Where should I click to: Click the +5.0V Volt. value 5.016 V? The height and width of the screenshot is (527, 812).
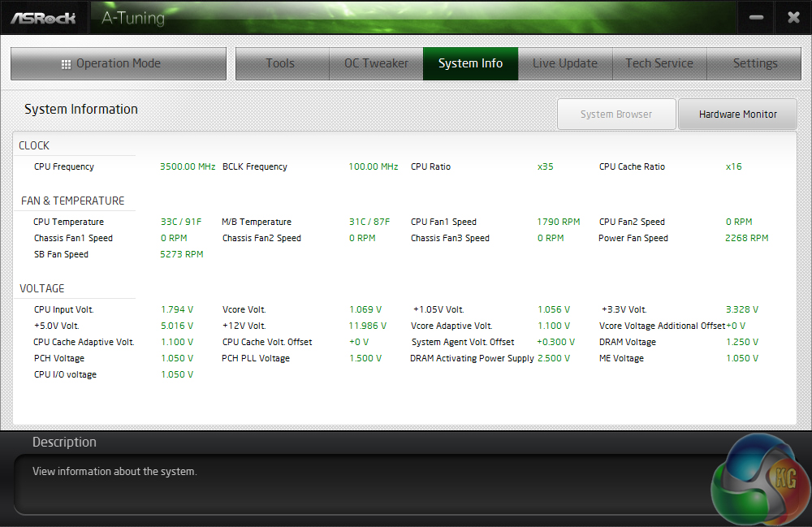coord(177,326)
